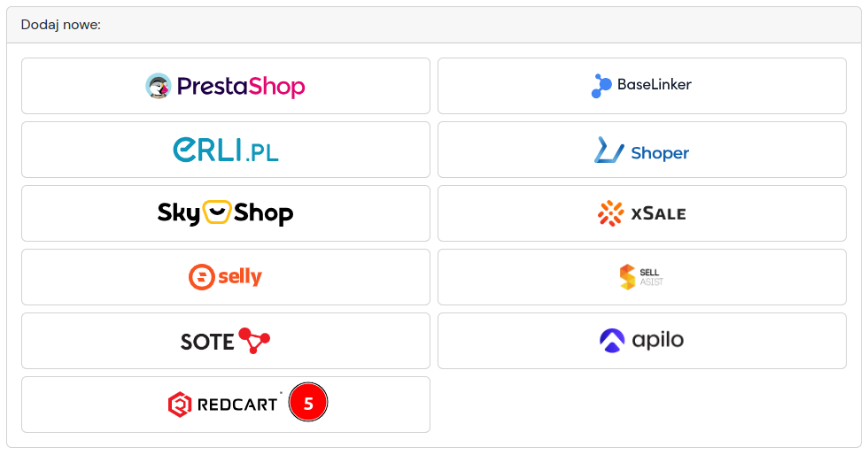
Task: Click the apilo purple logo icon
Action: 612,341
